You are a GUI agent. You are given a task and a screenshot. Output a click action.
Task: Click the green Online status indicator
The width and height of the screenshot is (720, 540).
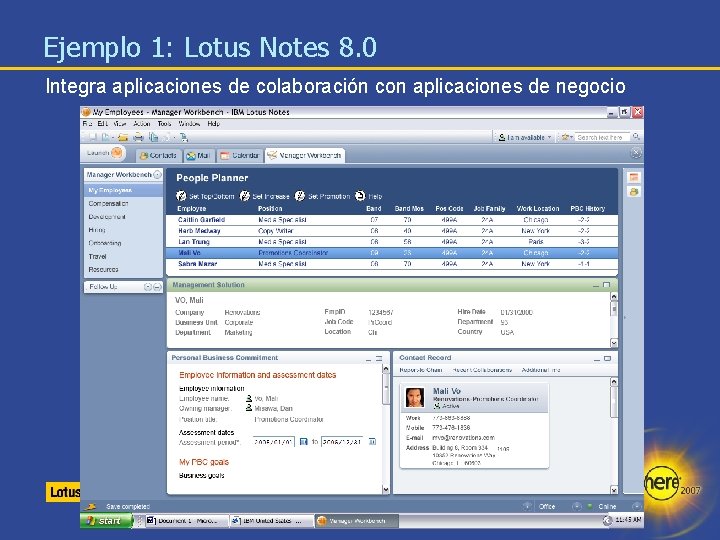590,506
